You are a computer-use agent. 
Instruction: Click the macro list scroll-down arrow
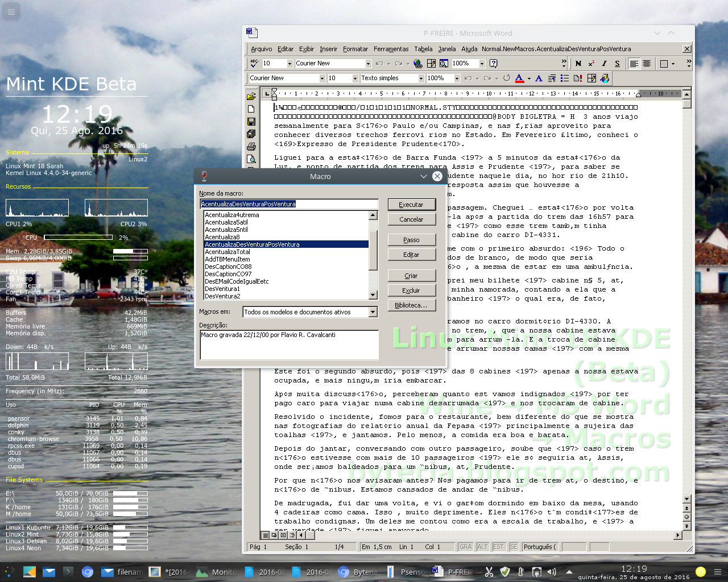[373, 295]
